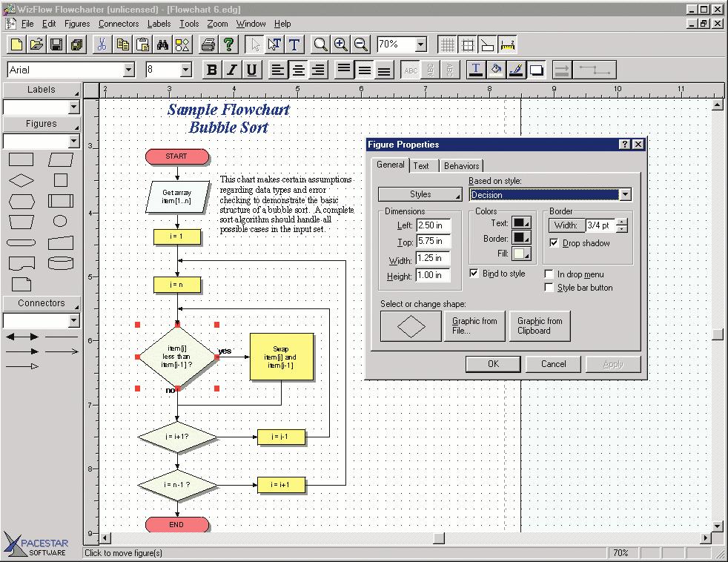Save the flowchart with floppy icon
This screenshot has height=562, width=728.
click(x=56, y=44)
